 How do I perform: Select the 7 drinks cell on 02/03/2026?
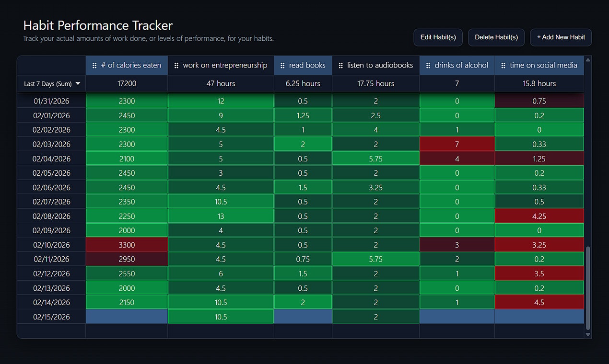pos(457,144)
